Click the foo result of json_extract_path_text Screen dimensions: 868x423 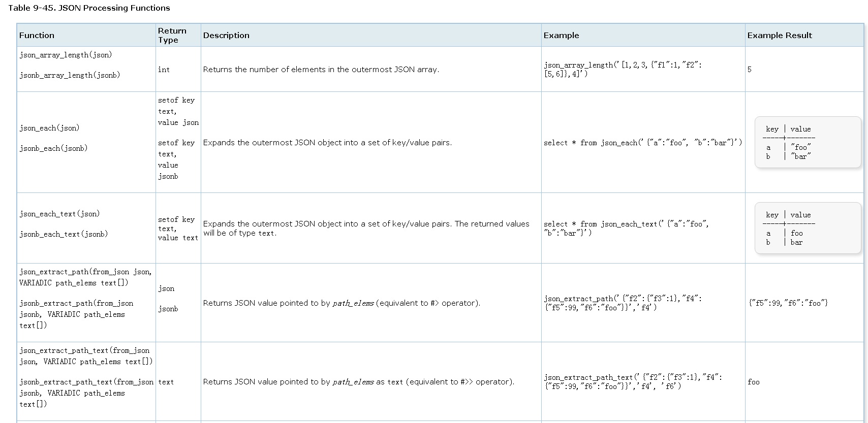(x=754, y=382)
